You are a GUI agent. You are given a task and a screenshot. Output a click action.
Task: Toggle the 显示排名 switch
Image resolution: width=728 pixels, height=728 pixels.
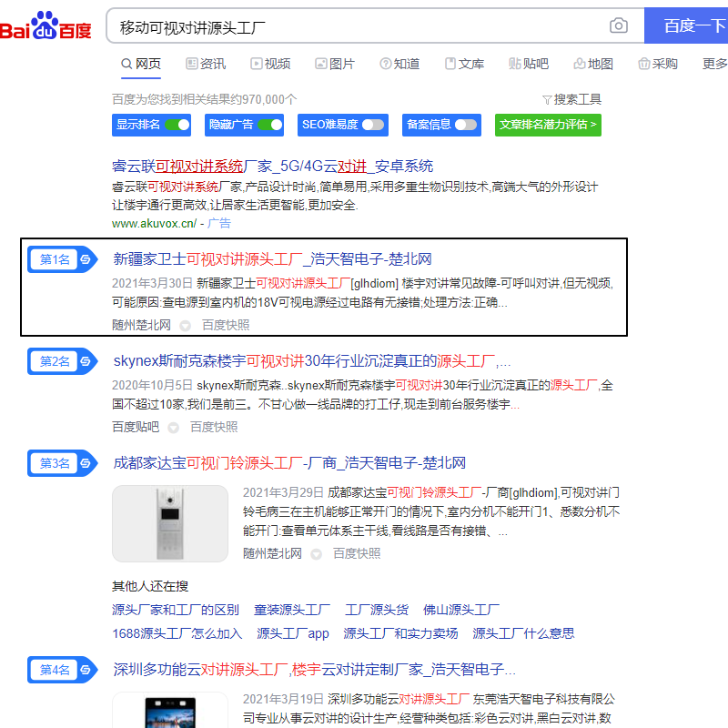pyautogui.click(x=177, y=125)
